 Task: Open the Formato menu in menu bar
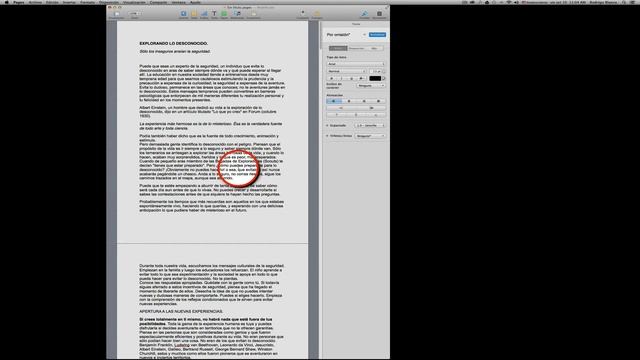pyautogui.click(x=87, y=2)
